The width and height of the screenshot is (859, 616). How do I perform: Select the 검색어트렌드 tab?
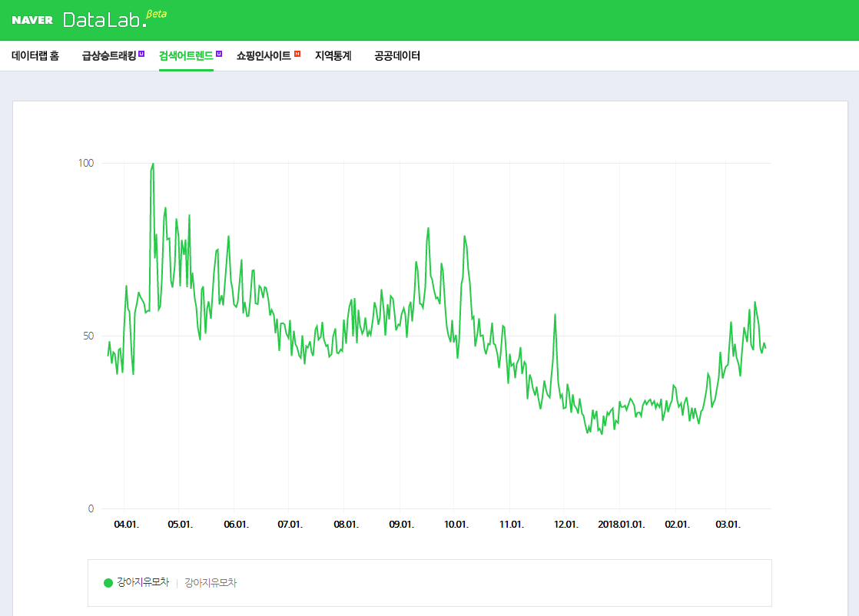[186, 56]
